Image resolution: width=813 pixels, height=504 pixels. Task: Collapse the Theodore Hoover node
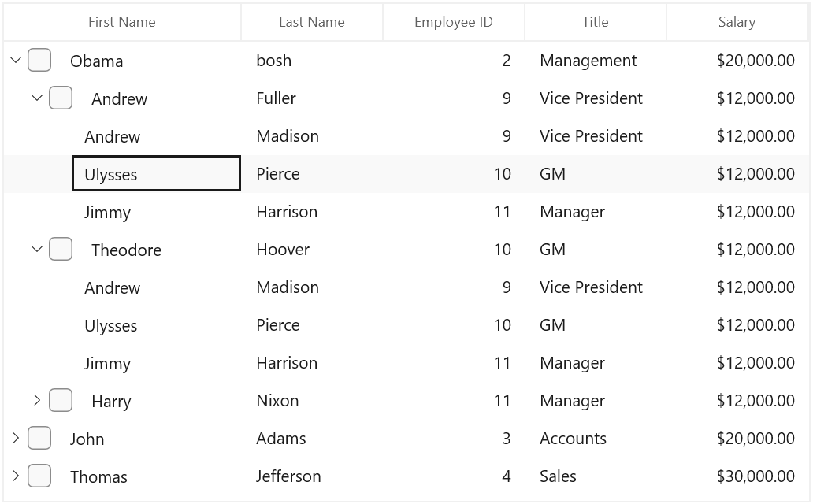[37, 250]
